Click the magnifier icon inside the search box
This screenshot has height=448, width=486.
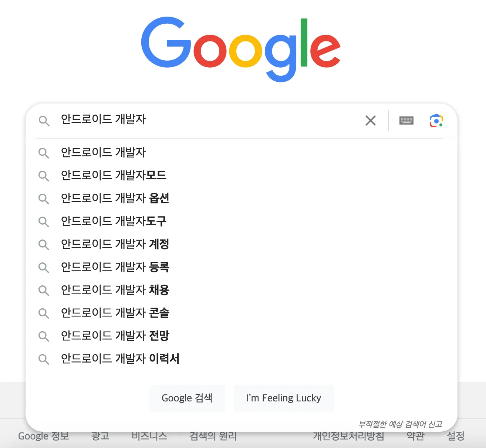click(x=44, y=121)
